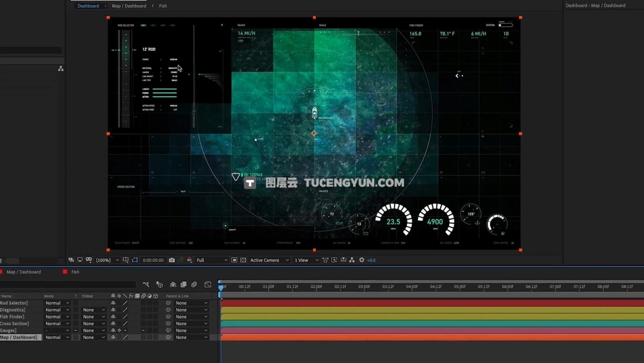Toggle the Shy switch on Diagnostics layer
The height and width of the screenshot is (363, 644).
[113, 310]
